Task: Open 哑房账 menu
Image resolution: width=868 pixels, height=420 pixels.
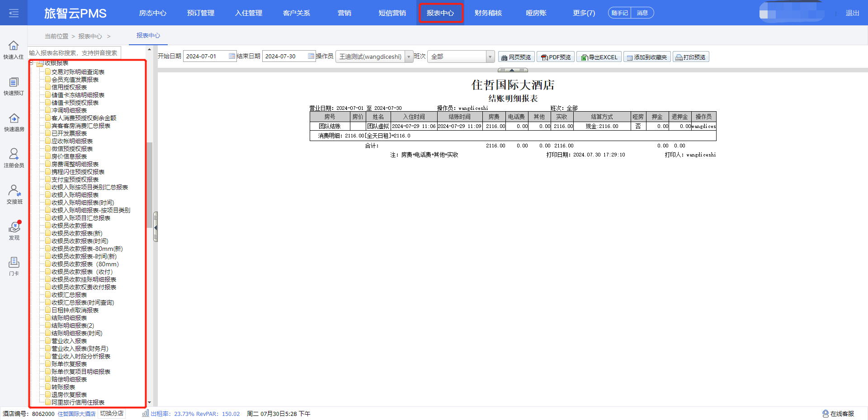Action: (536, 13)
